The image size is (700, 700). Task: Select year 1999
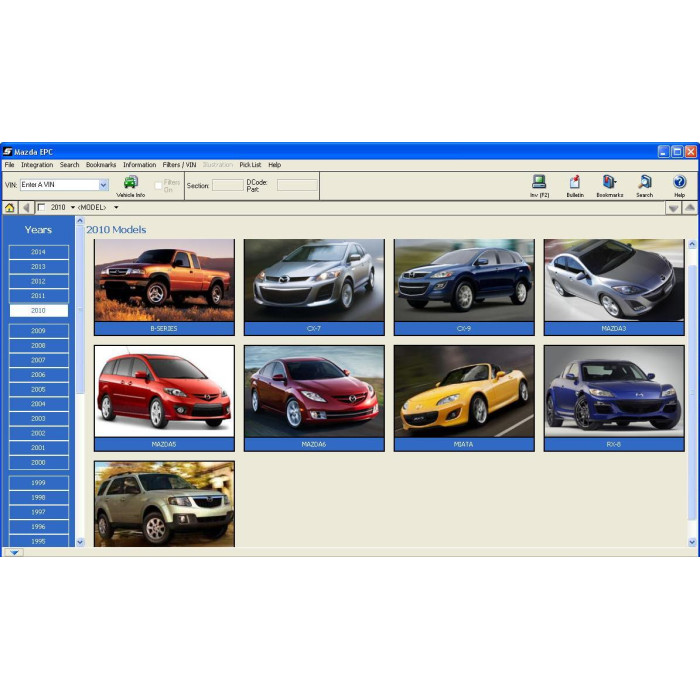tap(38, 483)
